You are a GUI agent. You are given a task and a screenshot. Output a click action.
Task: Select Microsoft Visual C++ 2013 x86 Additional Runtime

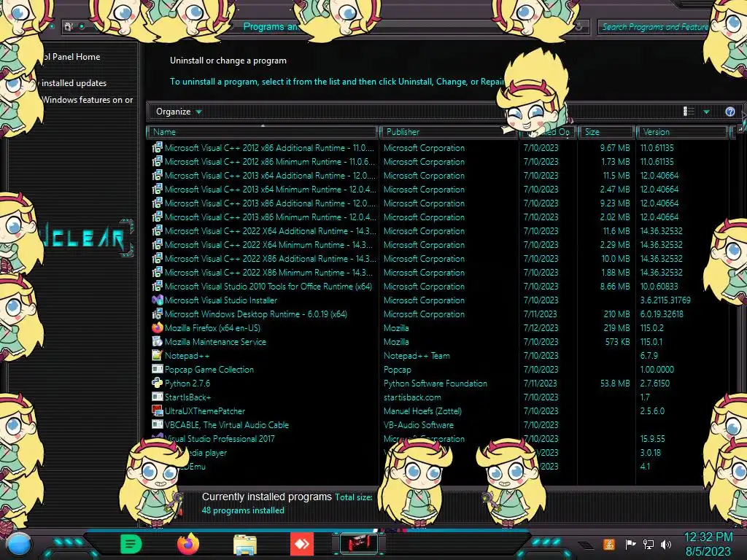tap(270, 203)
